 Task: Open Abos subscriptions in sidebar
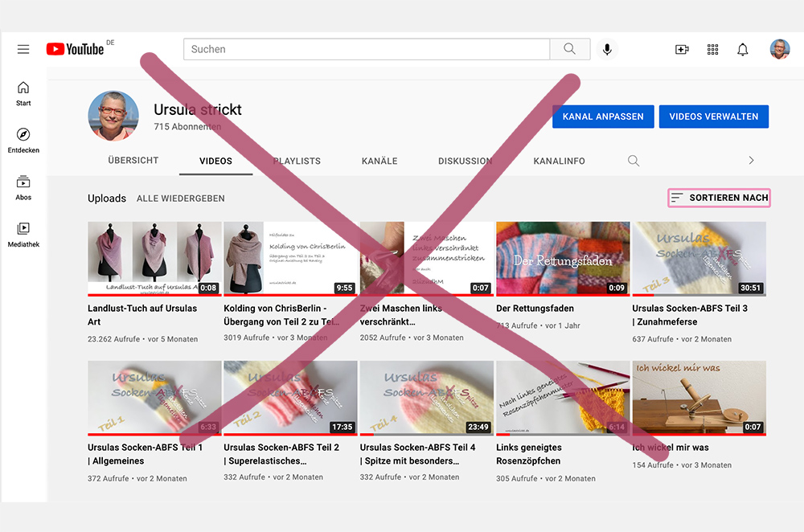coord(23,187)
